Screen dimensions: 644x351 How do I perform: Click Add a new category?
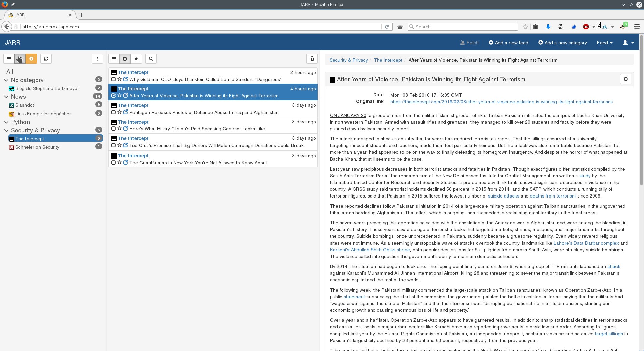click(x=562, y=43)
